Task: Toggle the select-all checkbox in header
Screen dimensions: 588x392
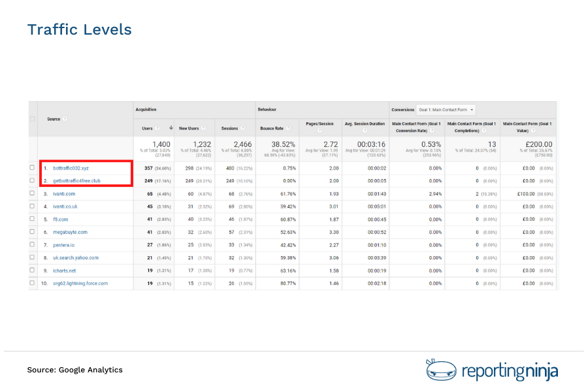Action: point(33,119)
